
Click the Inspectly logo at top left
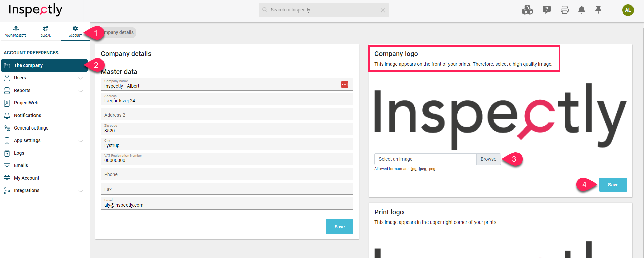[36, 10]
